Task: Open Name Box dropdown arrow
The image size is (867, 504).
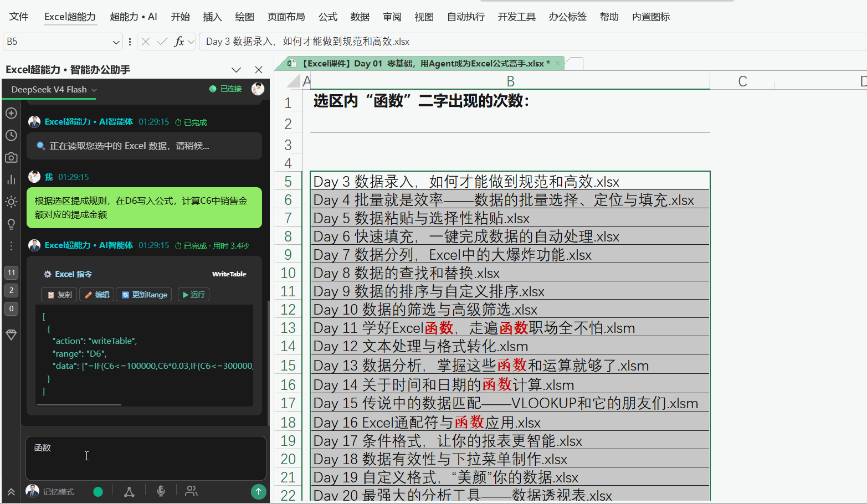Action: [116, 42]
